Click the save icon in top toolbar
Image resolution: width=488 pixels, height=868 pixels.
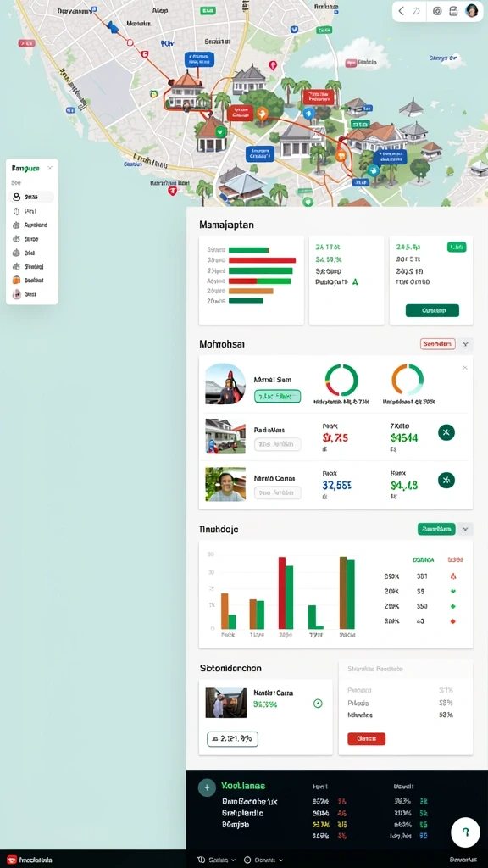(x=454, y=10)
